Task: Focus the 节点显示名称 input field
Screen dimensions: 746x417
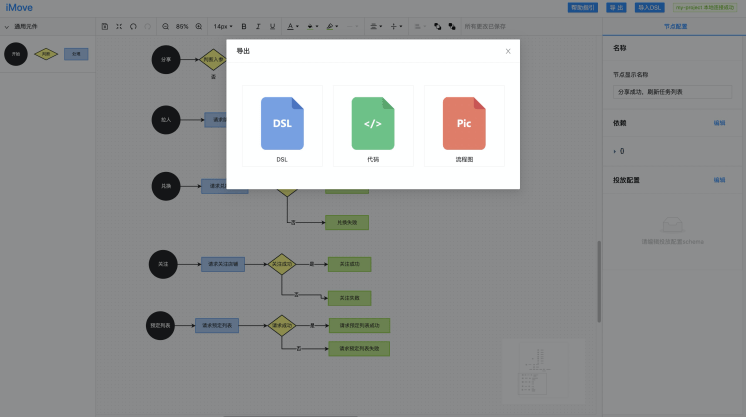Action: (672, 92)
